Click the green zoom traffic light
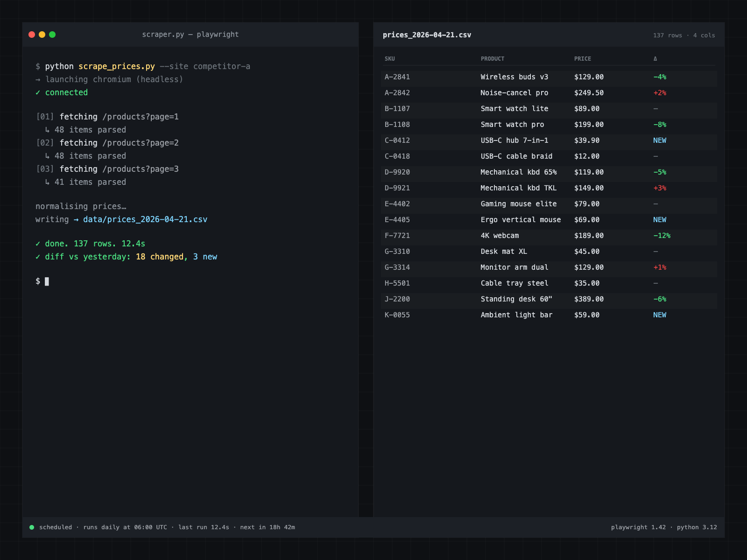Screen dimensions: 747x560 (53, 34)
